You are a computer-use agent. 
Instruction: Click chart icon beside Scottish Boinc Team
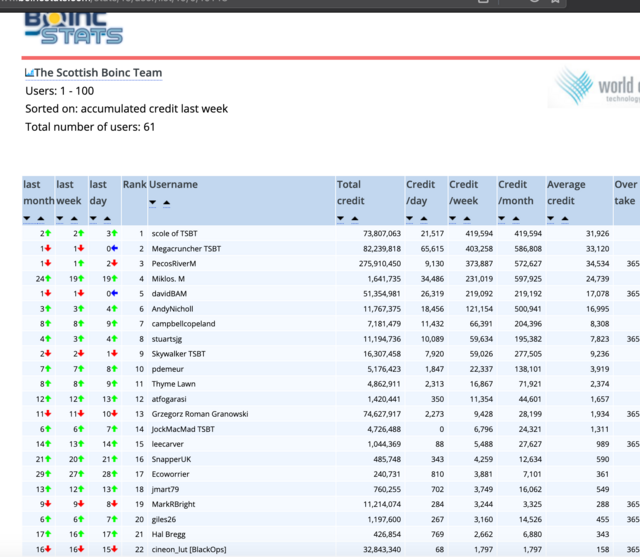pyautogui.click(x=29, y=73)
